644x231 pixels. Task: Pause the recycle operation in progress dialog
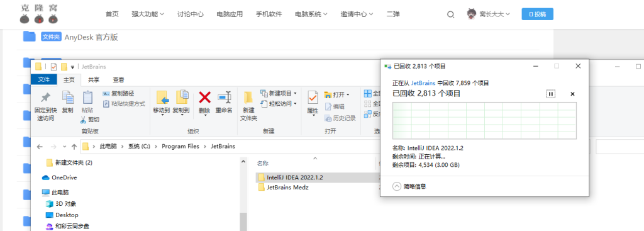(551, 94)
